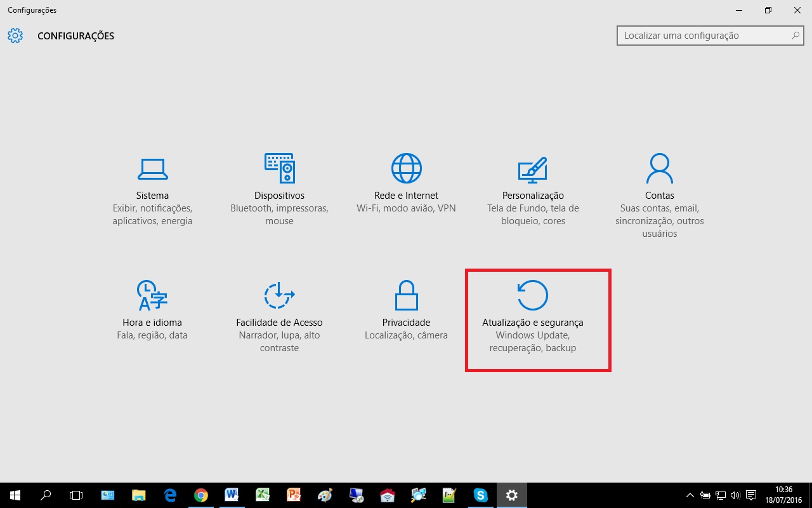Viewport: 812px width, 508px height.
Task: Open Skype from the taskbar
Action: [x=481, y=495]
